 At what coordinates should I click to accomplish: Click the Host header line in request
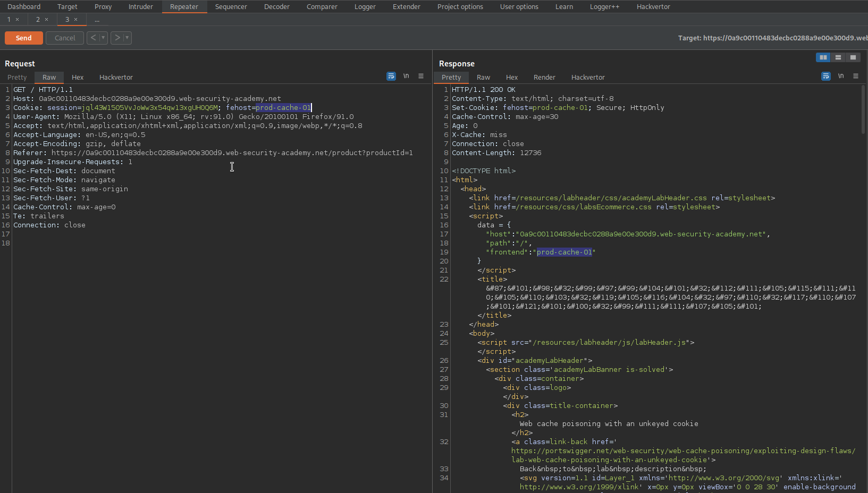tap(147, 98)
